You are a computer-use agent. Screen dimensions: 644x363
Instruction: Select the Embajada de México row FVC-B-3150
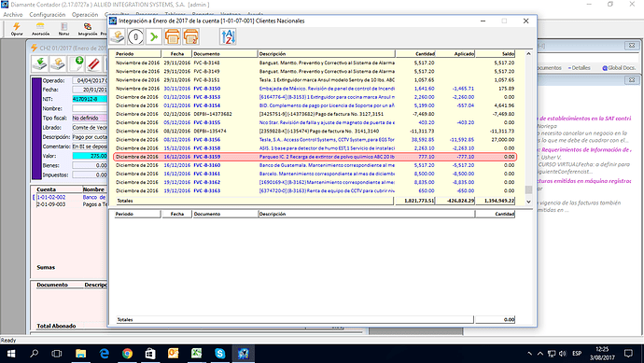point(315,89)
